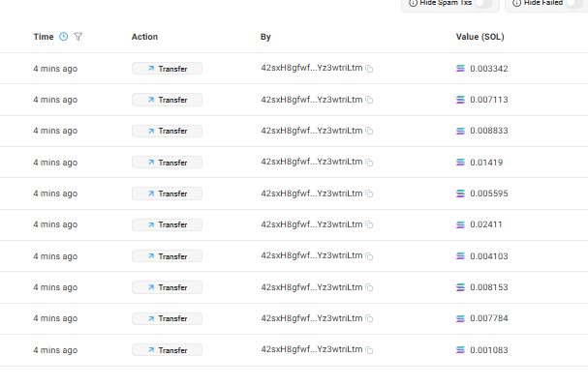588x387 pixels.
Task: Open address 42sxH8gfwf...Yz3wtriLtm in the 0.007113 row
Action: [312, 100]
